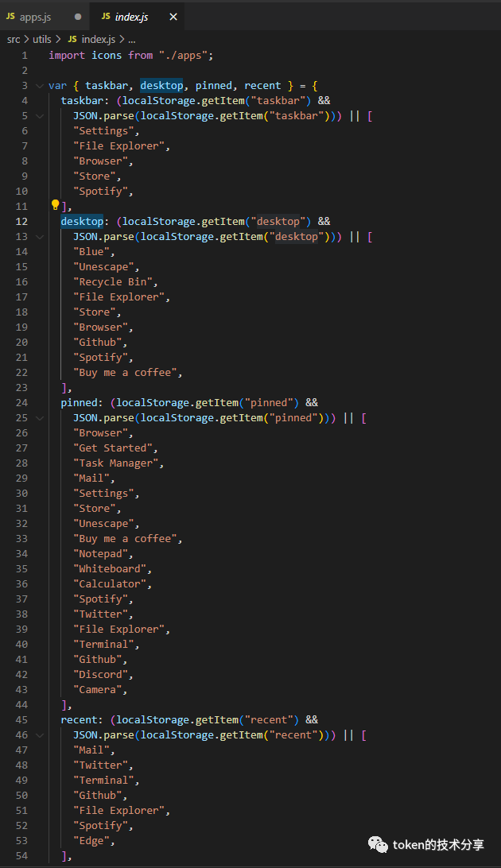Screen dimensions: 501x868
Task: Click the "Notepad" string
Action: tap(100, 553)
